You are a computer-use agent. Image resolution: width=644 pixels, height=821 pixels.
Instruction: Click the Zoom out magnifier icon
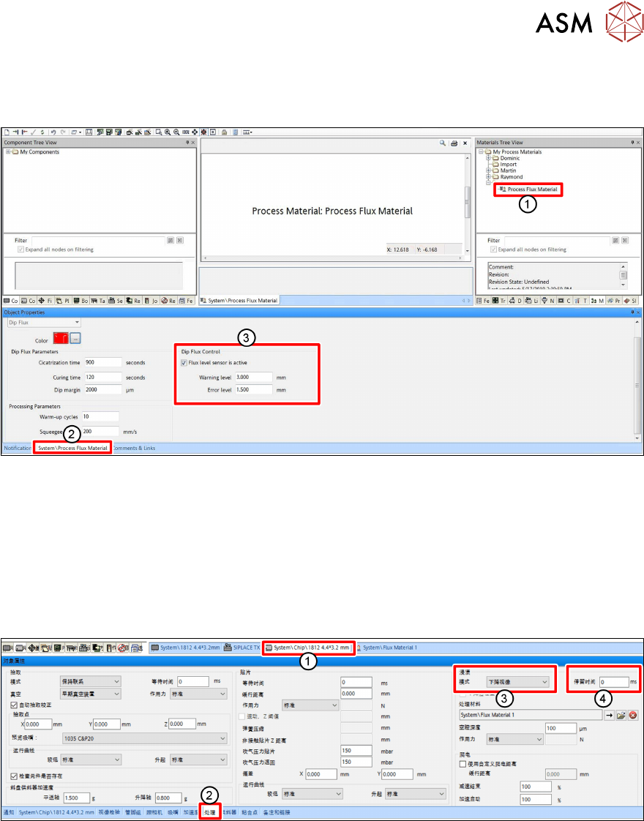click(x=176, y=132)
